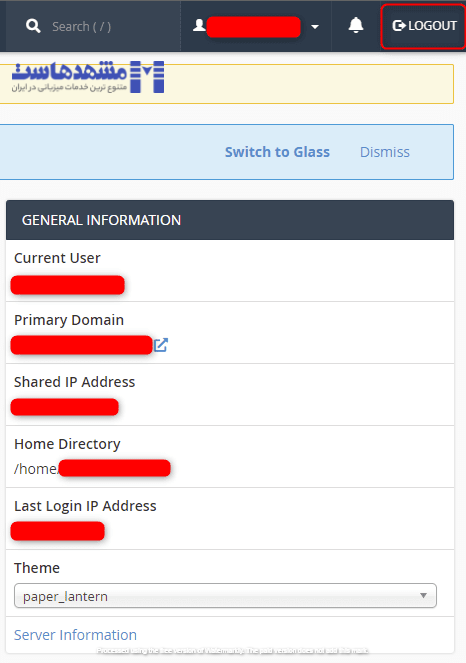Open primary domain external link icon

(160, 345)
